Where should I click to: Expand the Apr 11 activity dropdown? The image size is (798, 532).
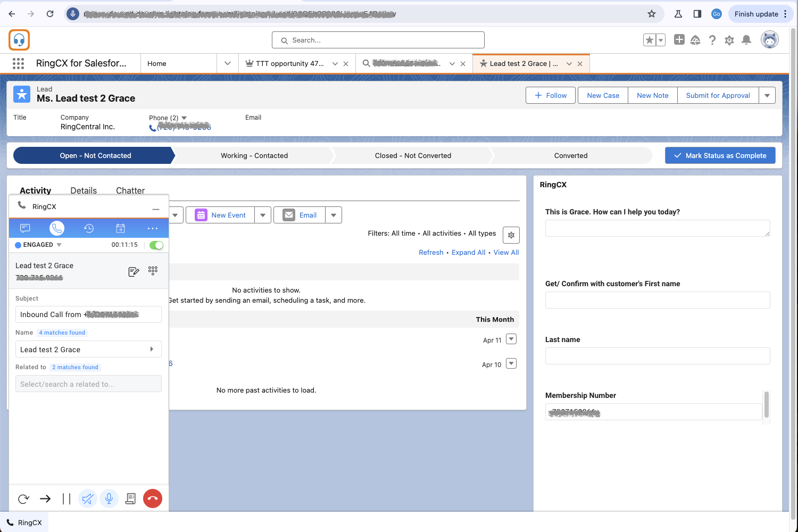pyautogui.click(x=511, y=339)
